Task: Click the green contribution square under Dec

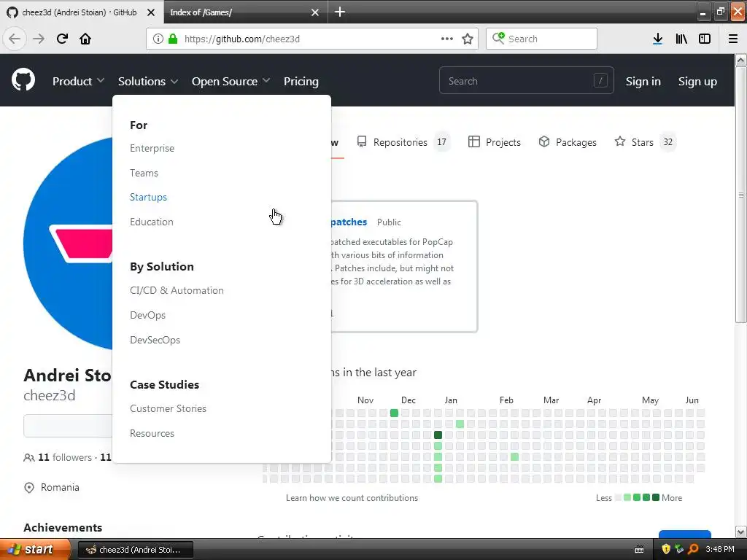Action: tap(394, 413)
